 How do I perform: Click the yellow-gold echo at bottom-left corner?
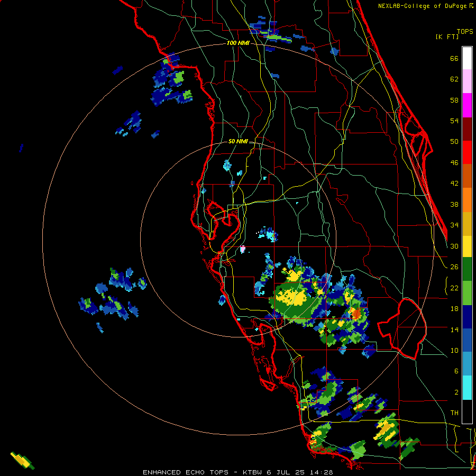[22, 460]
